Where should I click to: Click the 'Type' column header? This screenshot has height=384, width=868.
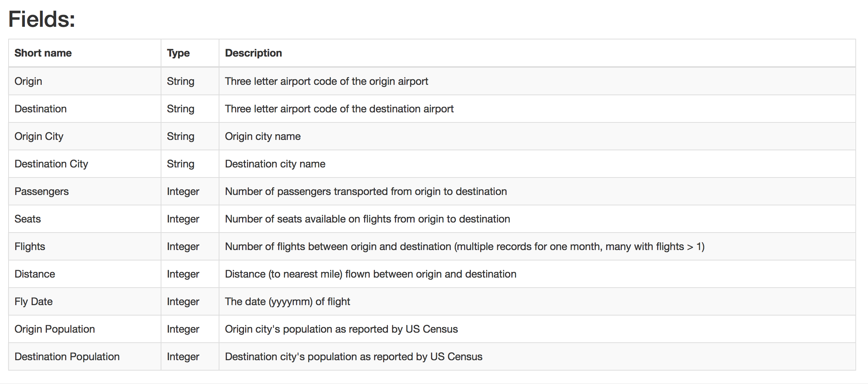tap(178, 53)
